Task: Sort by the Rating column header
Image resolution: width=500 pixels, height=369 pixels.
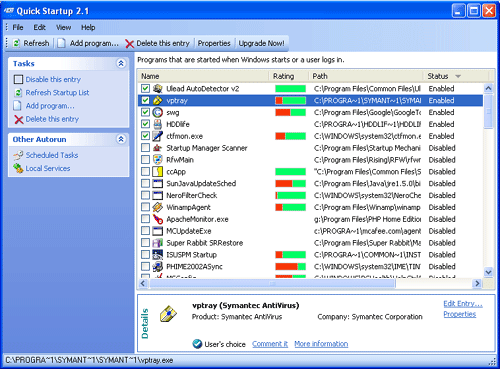Action: pos(288,76)
